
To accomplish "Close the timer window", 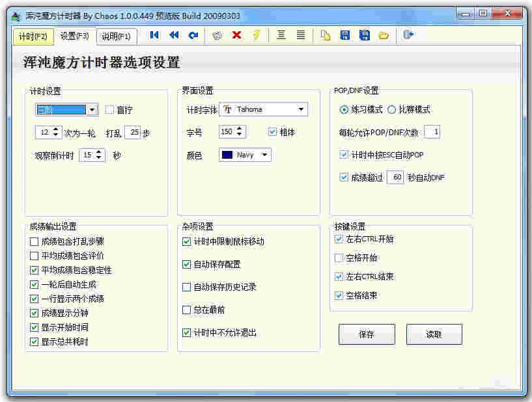I will pos(507,14).
